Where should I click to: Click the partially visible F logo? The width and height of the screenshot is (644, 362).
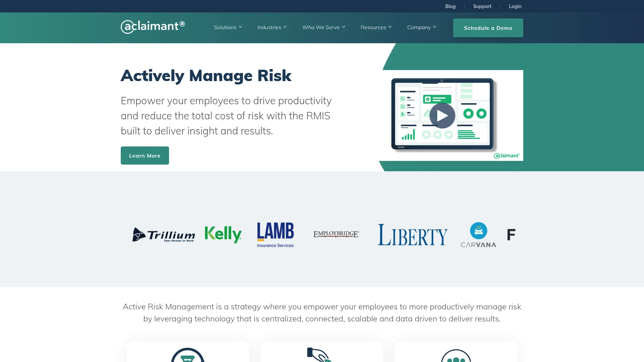click(x=511, y=235)
